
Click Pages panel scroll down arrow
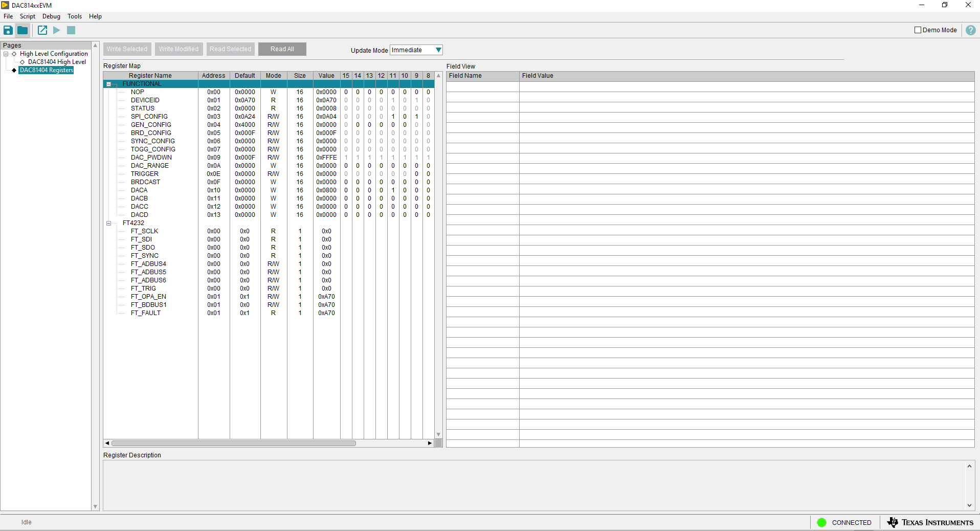click(x=95, y=506)
